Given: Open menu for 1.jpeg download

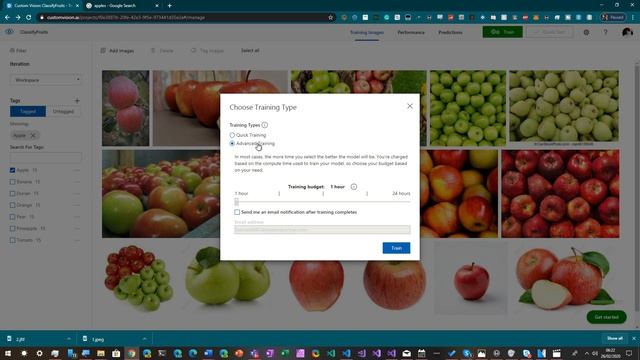Looking at the screenshot, I should [144, 339].
